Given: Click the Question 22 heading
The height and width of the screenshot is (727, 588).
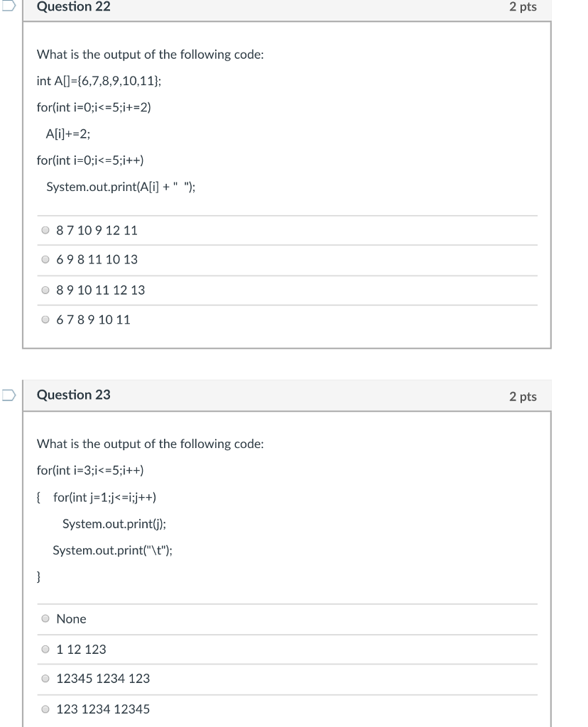Looking at the screenshot, I should [x=74, y=8].
